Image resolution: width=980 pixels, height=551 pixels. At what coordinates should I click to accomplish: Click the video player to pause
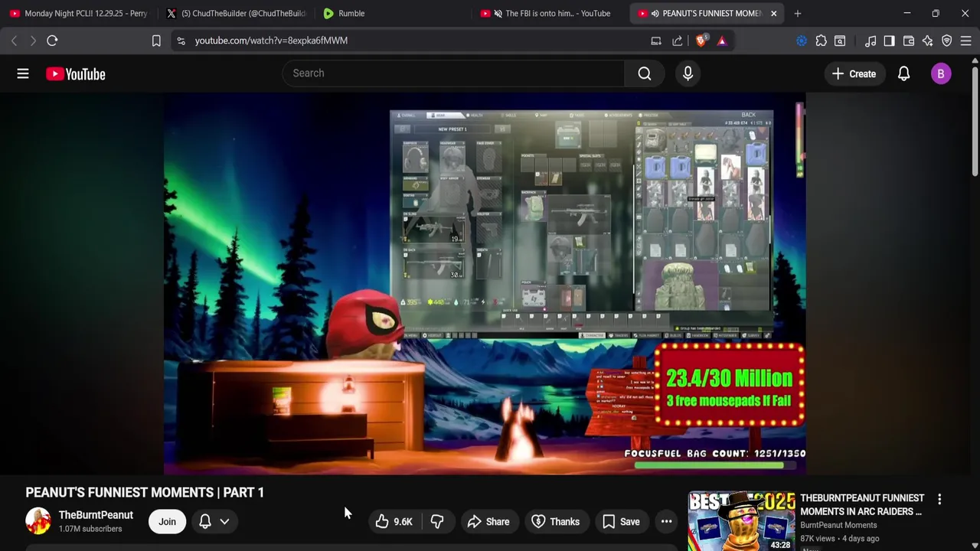pyautogui.click(x=484, y=285)
